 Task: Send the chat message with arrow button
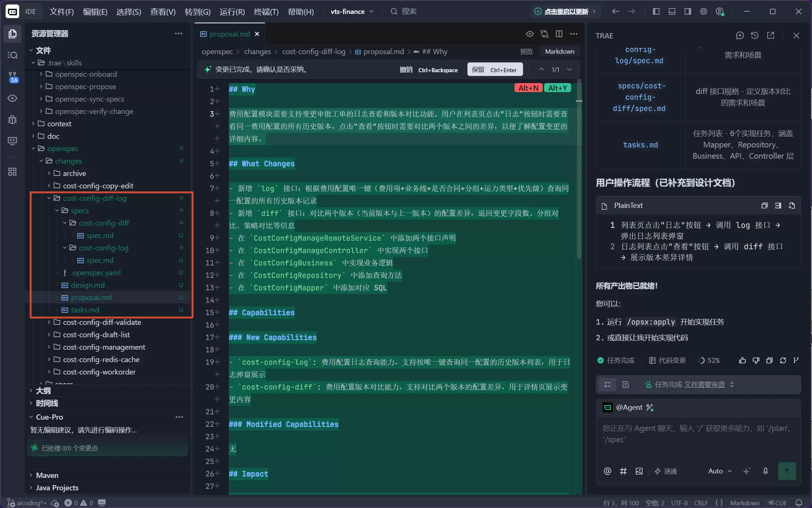tap(787, 471)
